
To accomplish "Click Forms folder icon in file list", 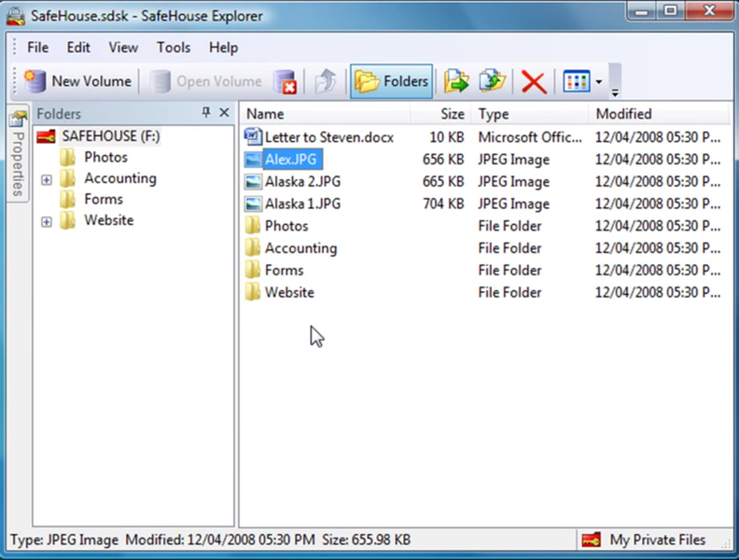I will (x=253, y=270).
